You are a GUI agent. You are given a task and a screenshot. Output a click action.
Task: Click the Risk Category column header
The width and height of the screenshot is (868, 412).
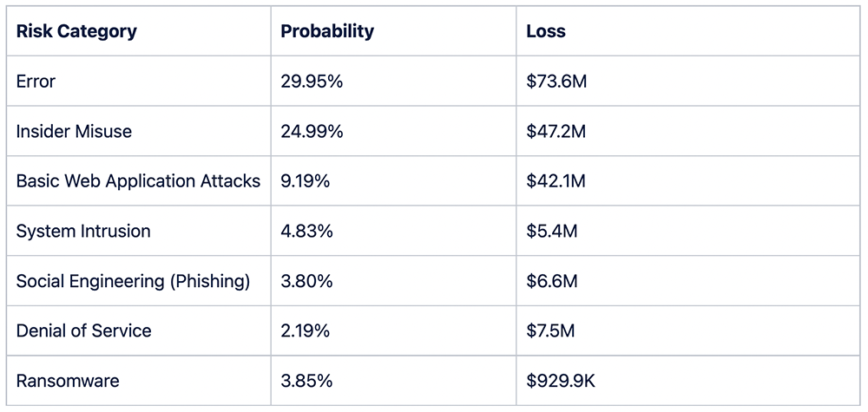(76, 31)
